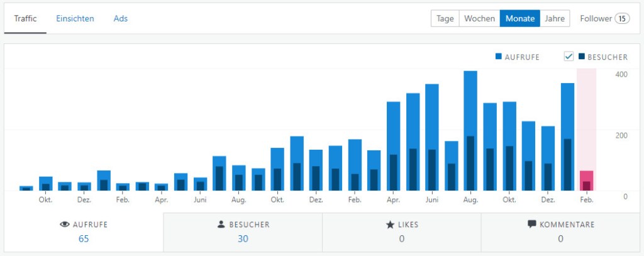Click the person icon beside Besucher
The image size is (644, 256).
tap(221, 225)
